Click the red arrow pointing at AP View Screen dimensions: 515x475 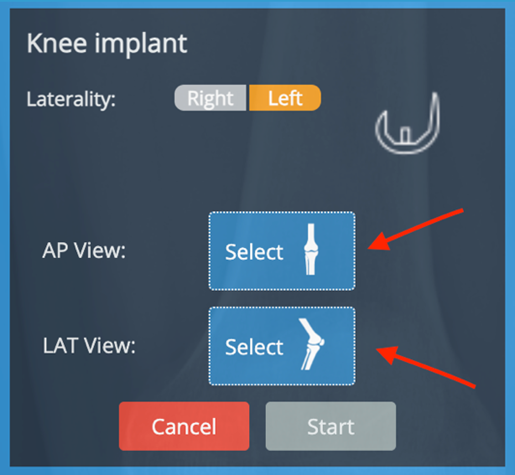[415, 229]
